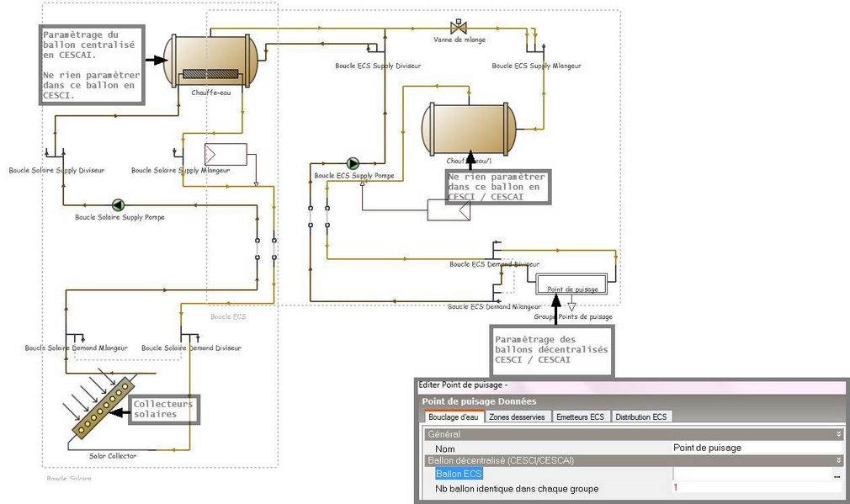Select the Boucle ECS Demand Diviseur splitter
The image size is (850, 504).
[496, 250]
